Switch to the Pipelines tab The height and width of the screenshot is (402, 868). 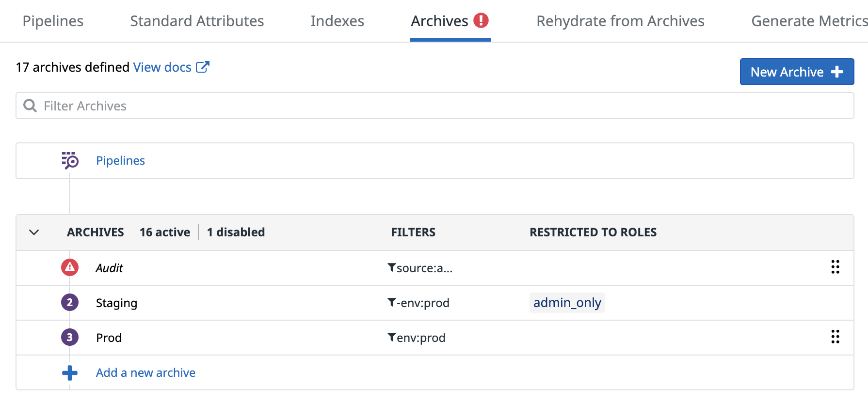click(x=53, y=21)
